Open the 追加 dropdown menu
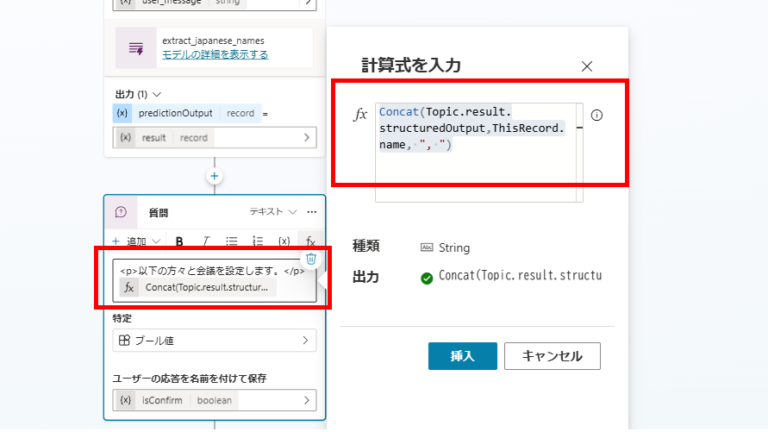Screen dimensions: 768x432 pos(136,241)
